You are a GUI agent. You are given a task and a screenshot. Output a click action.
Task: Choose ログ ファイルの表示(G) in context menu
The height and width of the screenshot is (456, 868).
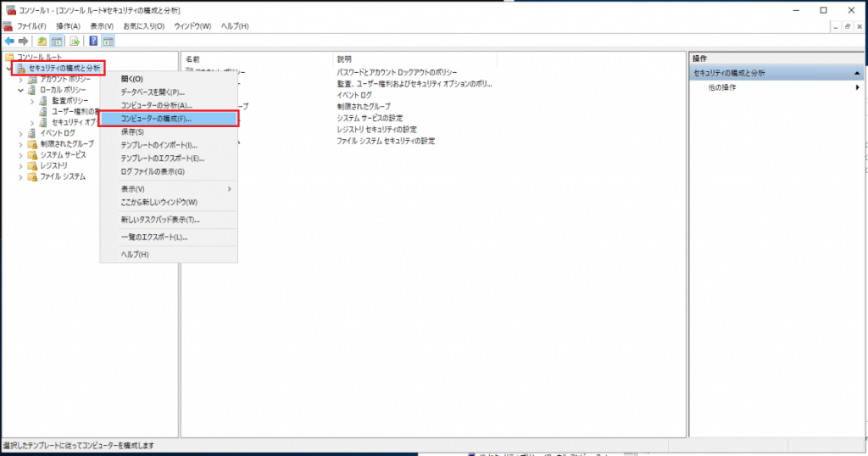[x=169, y=171]
